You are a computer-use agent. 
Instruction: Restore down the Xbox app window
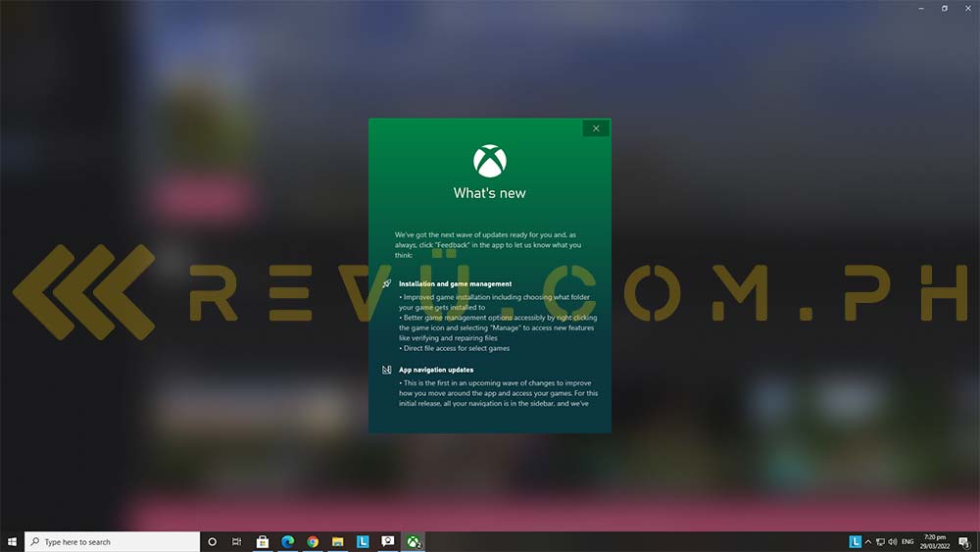[x=945, y=8]
